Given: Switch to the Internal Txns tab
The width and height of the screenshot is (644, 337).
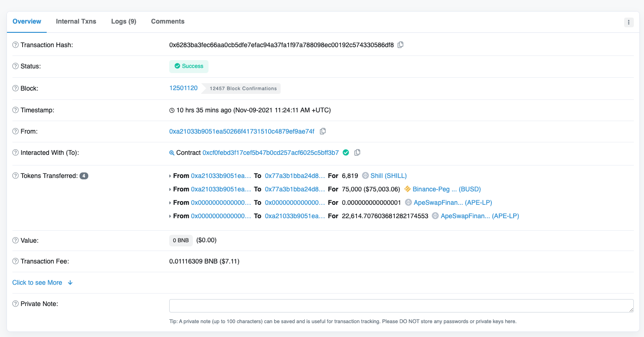Looking at the screenshot, I should click(76, 21).
